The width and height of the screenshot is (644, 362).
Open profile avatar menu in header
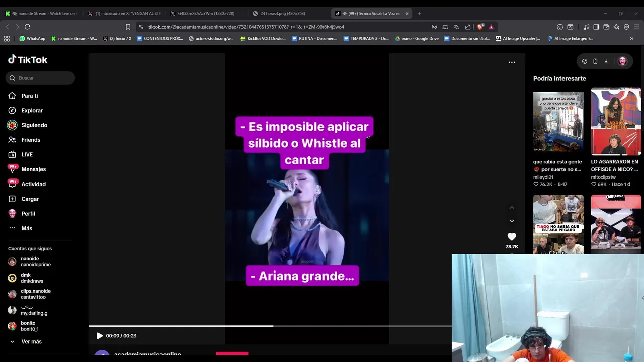622,61
